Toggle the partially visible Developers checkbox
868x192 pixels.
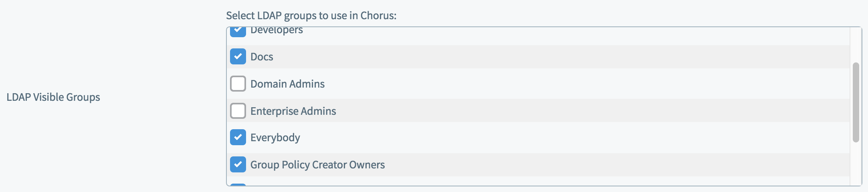coord(238,32)
